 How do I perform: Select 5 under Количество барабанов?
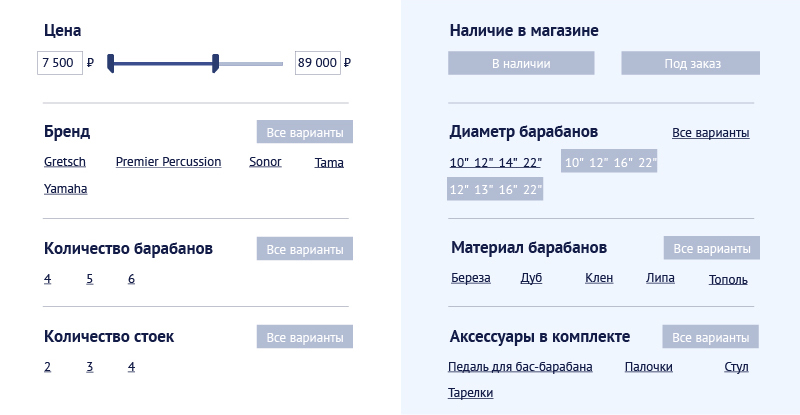[90, 279]
